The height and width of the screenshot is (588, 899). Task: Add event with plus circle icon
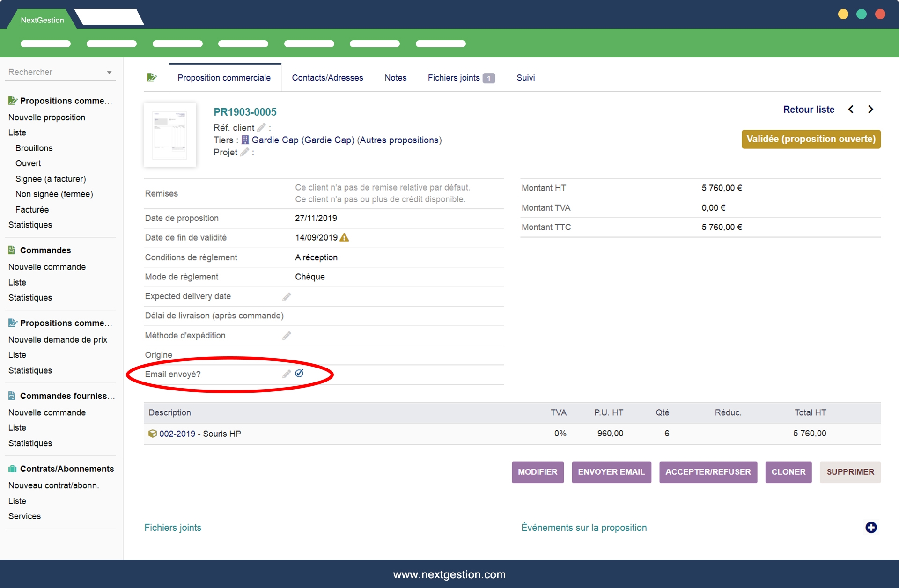(871, 528)
